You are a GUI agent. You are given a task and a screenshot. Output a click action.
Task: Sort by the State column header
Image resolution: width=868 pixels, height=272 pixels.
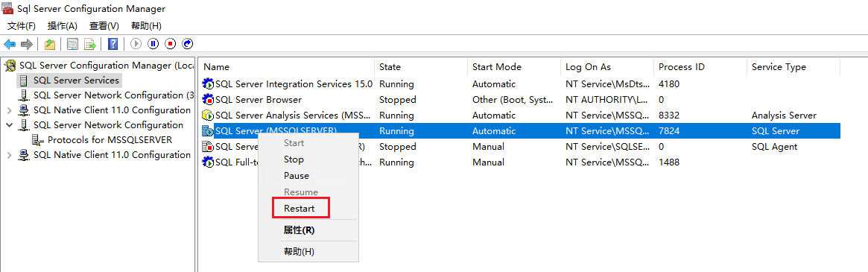[x=421, y=67]
